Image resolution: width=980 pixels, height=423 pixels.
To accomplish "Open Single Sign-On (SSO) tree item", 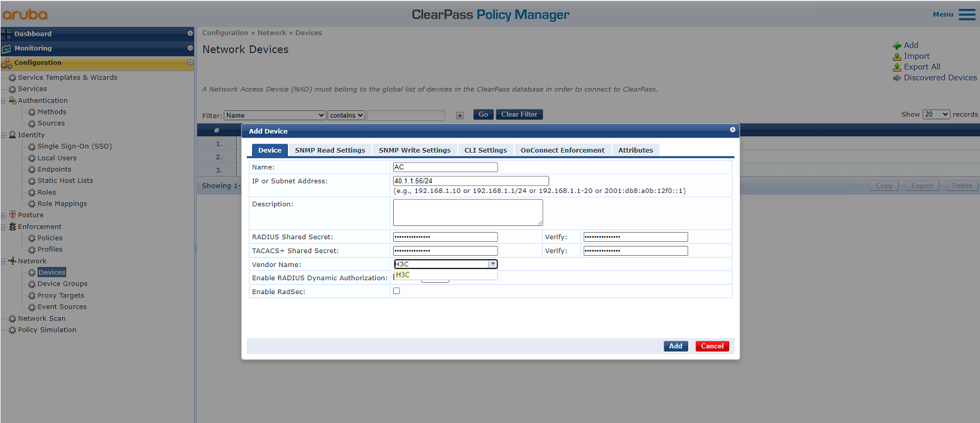I will (x=75, y=147).
